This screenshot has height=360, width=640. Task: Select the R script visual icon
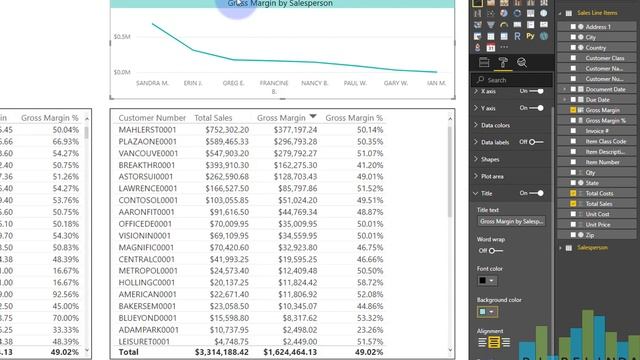517,36
